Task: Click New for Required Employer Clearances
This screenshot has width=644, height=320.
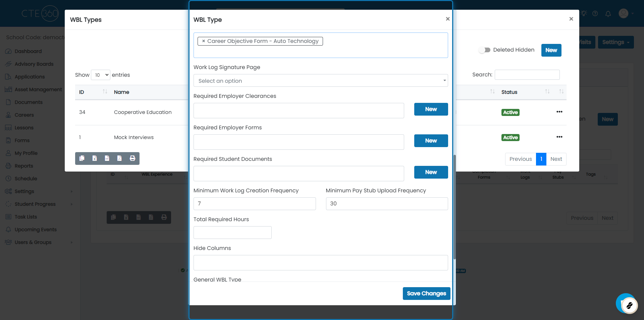Action: (431, 109)
